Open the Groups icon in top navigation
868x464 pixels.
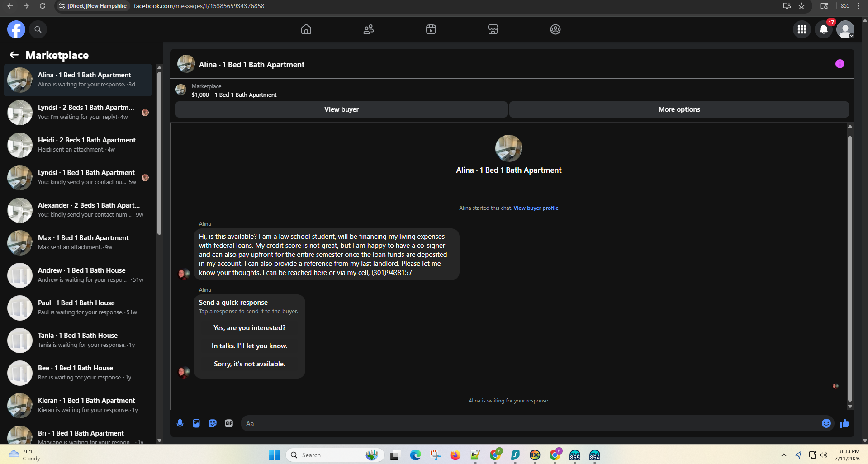click(555, 29)
